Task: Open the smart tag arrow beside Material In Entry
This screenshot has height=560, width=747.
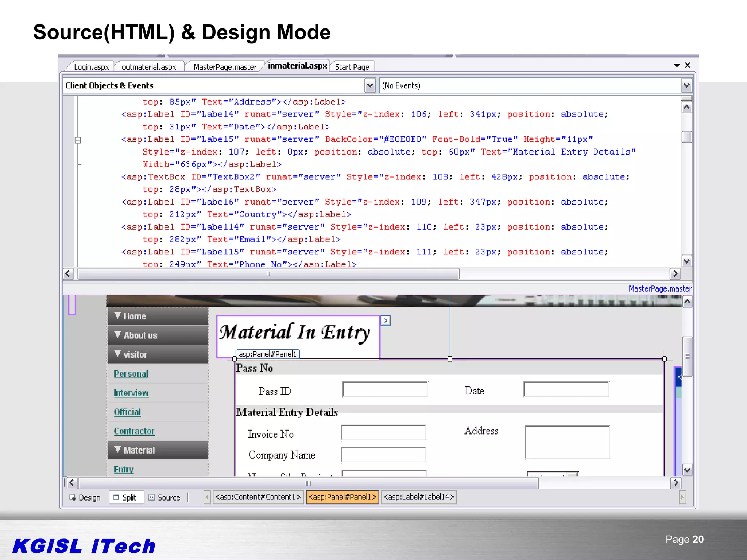Action: pyautogui.click(x=386, y=320)
